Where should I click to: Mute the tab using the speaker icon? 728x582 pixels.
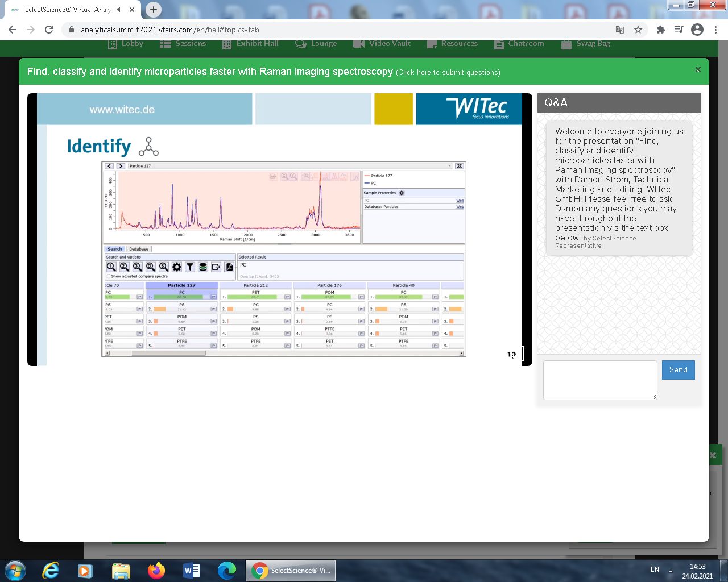120,10
